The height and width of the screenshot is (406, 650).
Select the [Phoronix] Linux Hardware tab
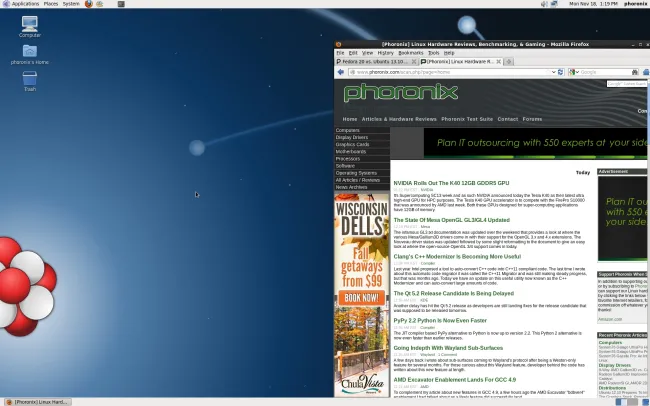pos(461,61)
